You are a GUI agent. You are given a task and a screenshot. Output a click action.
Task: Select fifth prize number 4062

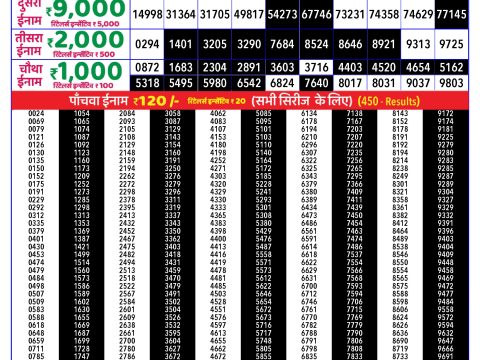coord(218,113)
